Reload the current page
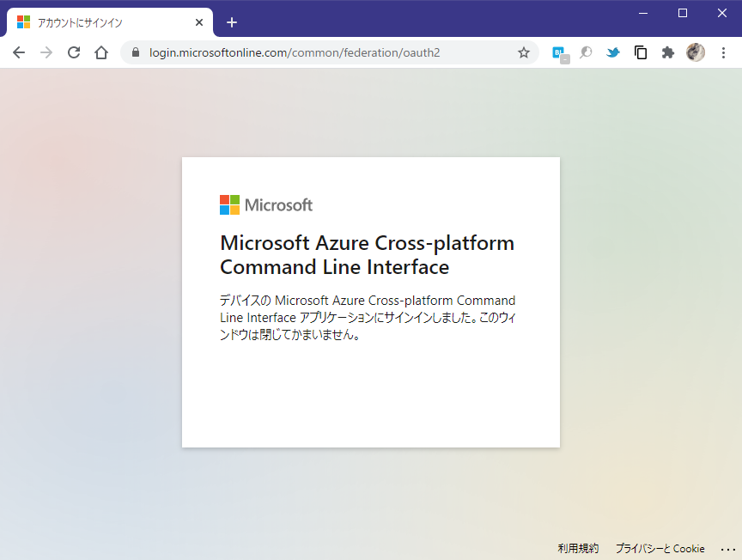This screenshot has width=742, height=560. 74,52
